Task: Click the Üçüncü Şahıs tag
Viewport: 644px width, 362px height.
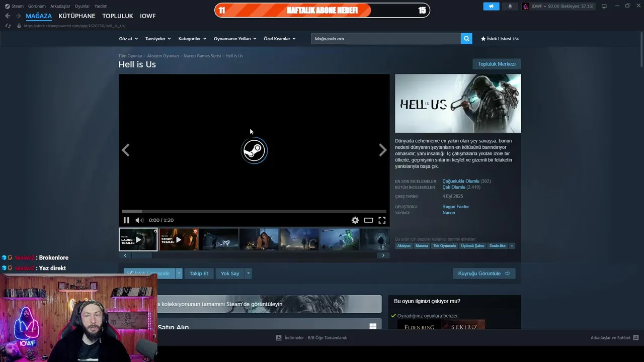Action: point(472,246)
